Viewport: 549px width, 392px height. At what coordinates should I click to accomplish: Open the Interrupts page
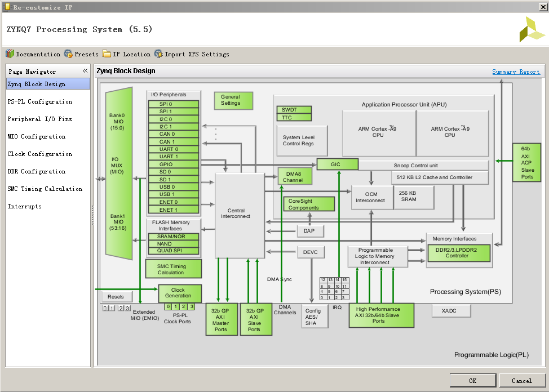(x=24, y=206)
